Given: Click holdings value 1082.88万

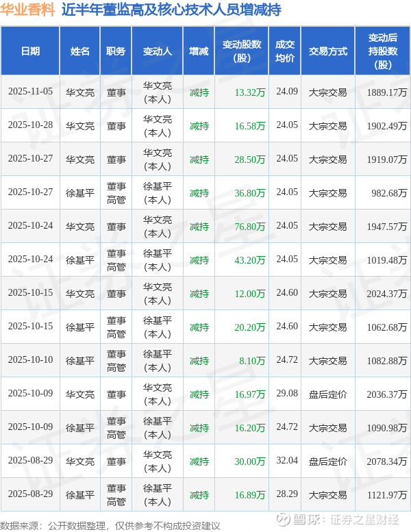Looking at the screenshot, I should coord(387,361).
